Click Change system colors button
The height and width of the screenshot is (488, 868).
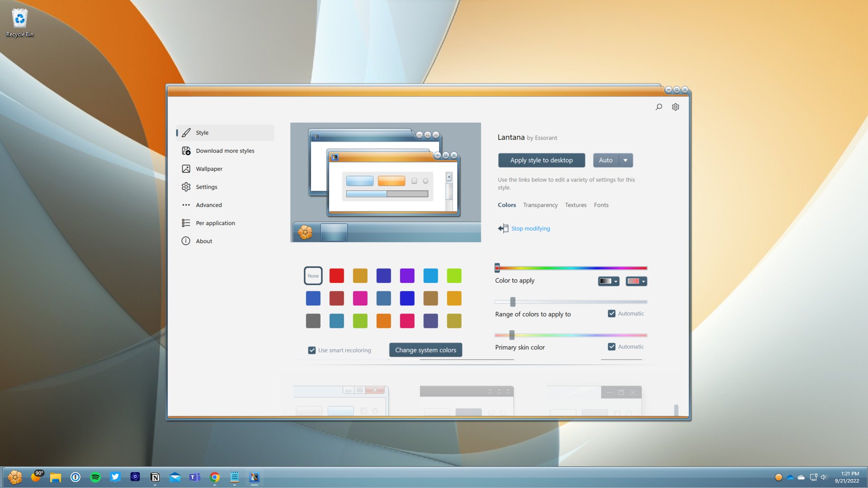pyautogui.click(x=426, y=350)
